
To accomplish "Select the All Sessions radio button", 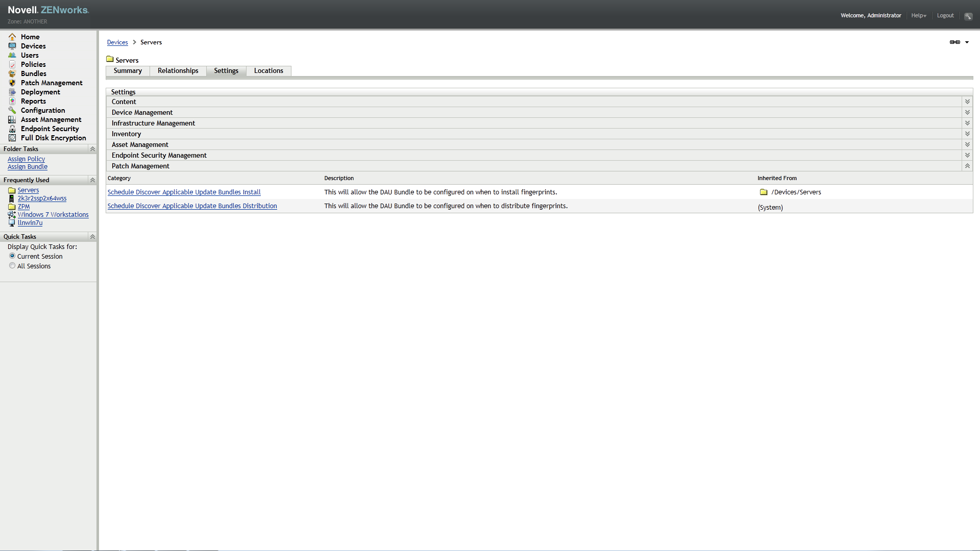I will (12, 266).
